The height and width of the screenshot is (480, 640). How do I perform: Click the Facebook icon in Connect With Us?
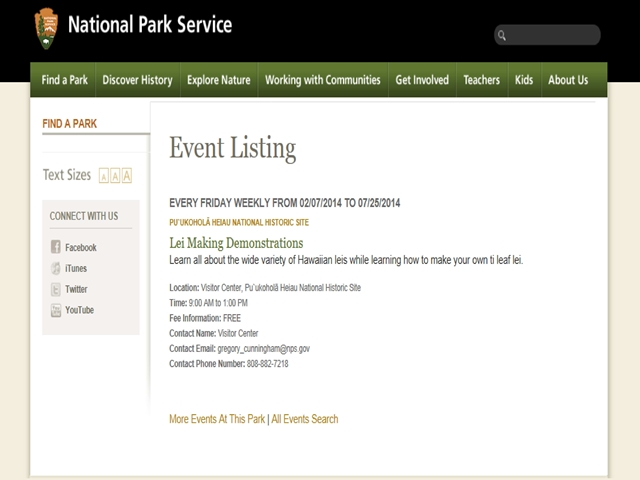click(56, 247)
